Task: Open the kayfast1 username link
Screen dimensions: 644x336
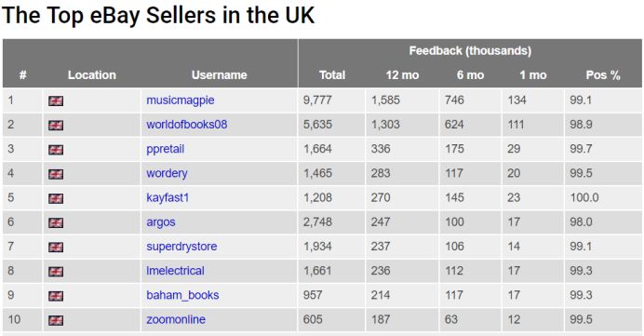Action: [x=168, y=198]
